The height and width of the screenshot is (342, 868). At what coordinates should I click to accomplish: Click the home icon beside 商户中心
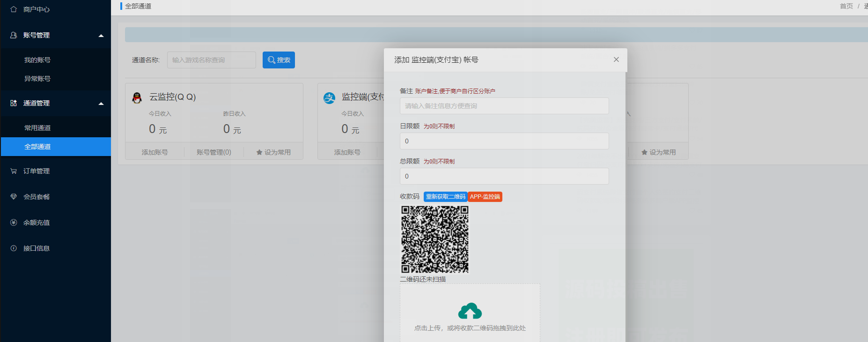(x=14, y=9)
